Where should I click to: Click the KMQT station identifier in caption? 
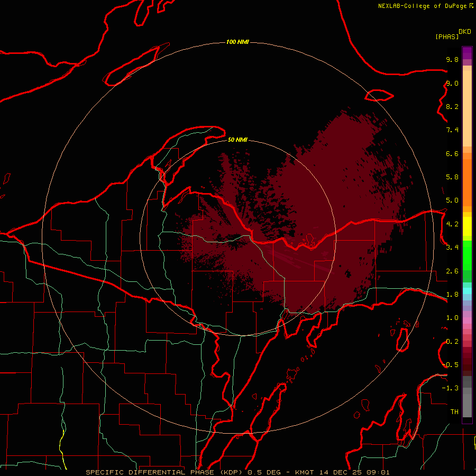(304, 472)
